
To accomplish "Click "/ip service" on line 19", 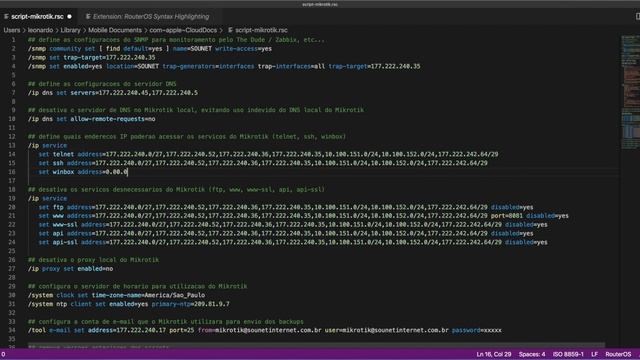I will point(47,198).
